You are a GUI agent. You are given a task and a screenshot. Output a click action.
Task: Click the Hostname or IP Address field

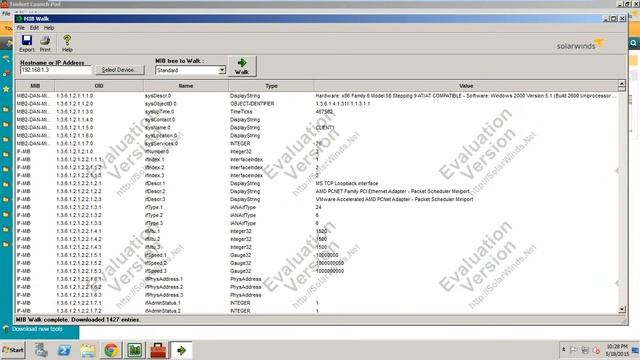click(x=56, y=70)
